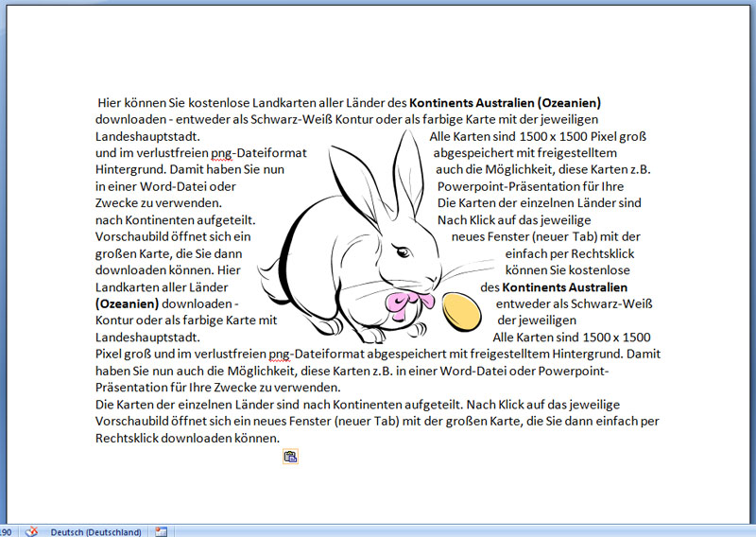The image size is (756, 537).
Task: Open the Deutsch (Deutschland) language setting
Action: tap(95, 531)
